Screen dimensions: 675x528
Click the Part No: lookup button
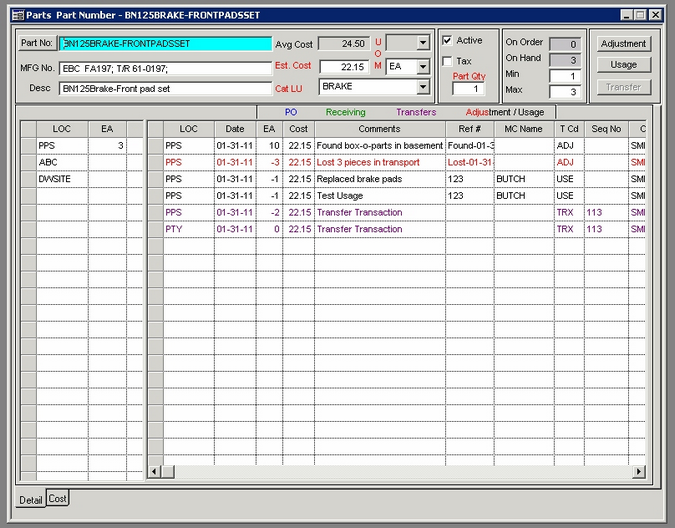pos(37,44)
